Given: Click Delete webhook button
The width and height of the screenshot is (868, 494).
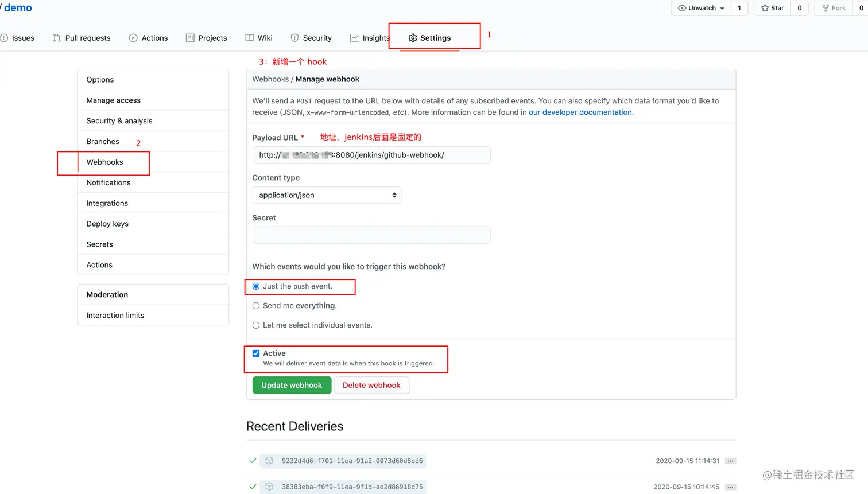Looking at the screenshot, I should (371, 385).
